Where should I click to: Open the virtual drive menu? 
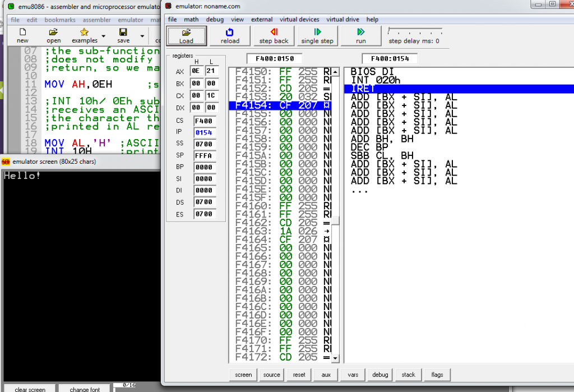point(342,20)
